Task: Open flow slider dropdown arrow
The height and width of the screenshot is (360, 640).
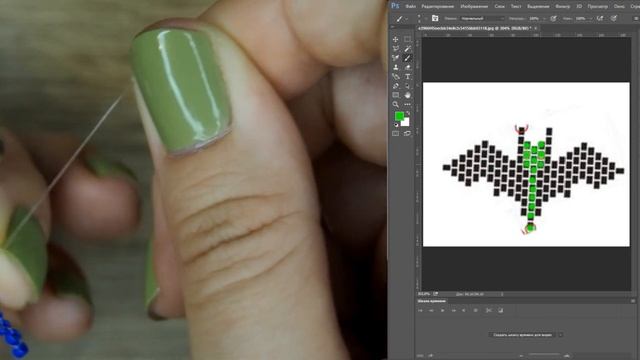Action: tap(591, 19)
